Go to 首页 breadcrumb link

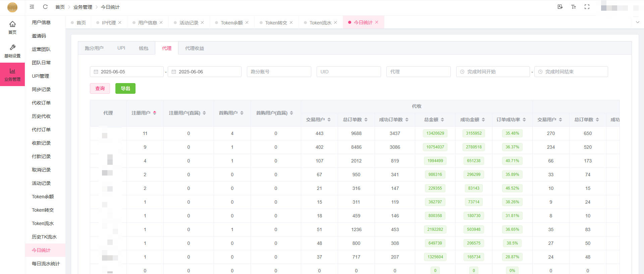[x=60, y=7]
